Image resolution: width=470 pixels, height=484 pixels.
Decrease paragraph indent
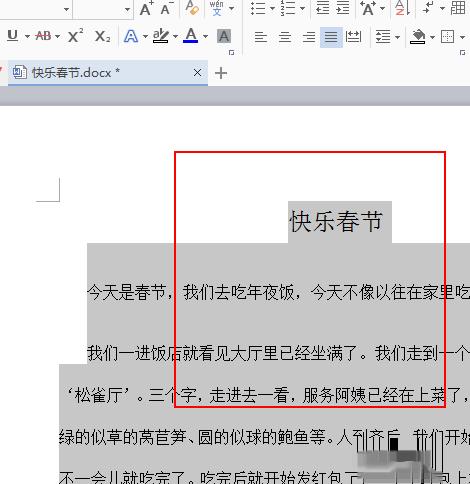[322, 8]
